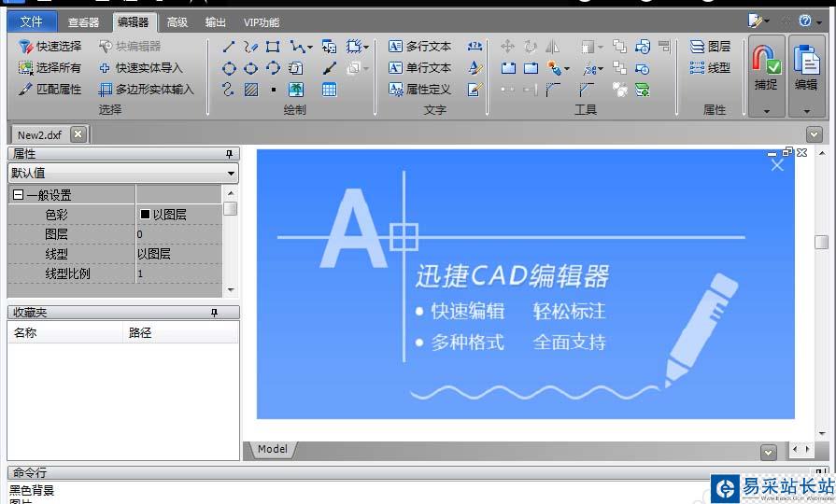
Task: Pin the 收藏夹 panel
Action: click(214, 313)
